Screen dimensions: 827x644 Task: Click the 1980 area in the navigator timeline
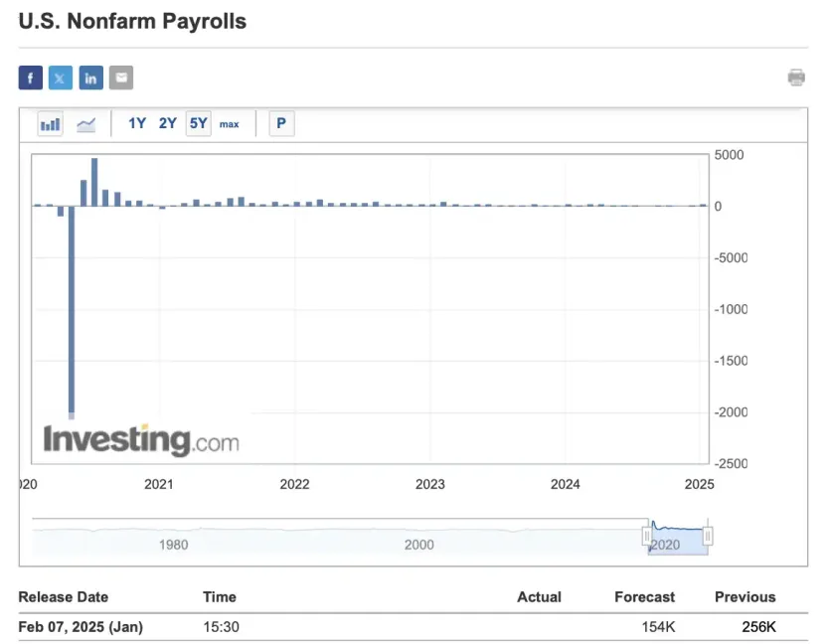[x=174, y=544]
